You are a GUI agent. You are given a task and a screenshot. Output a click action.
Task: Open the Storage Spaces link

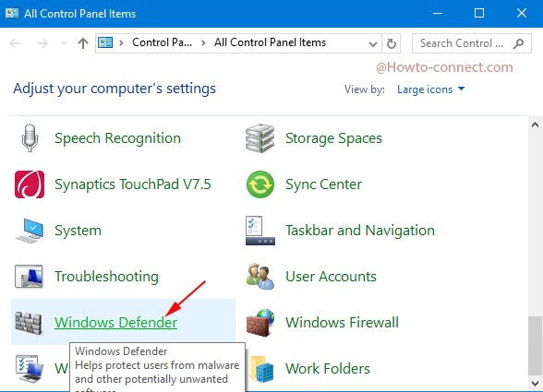tap(333, 138)
